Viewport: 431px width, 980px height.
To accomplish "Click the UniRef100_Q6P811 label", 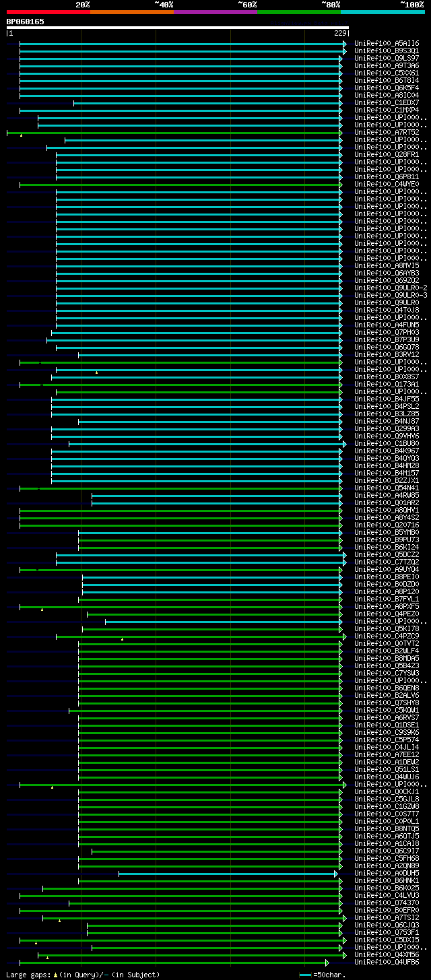I will [387, 176].
